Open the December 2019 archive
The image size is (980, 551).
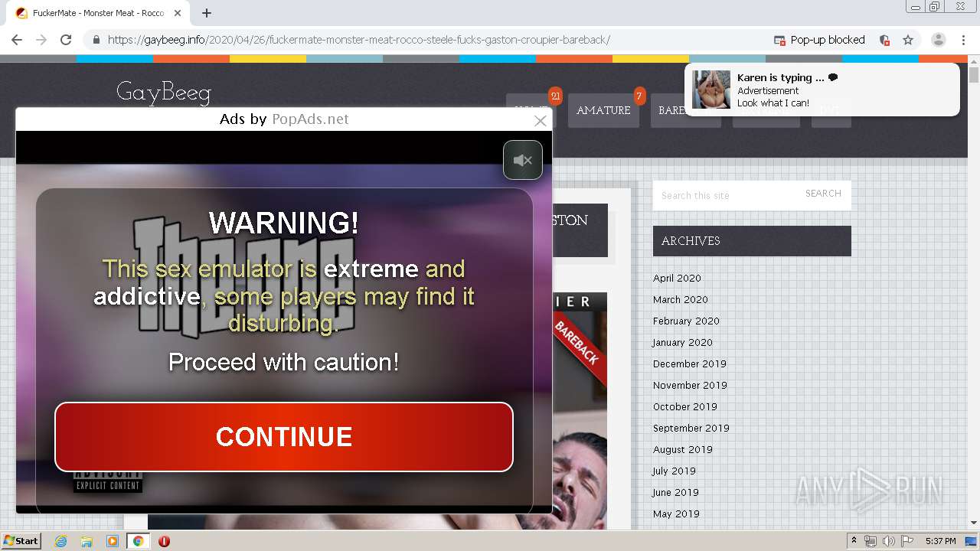coord(690,364)
